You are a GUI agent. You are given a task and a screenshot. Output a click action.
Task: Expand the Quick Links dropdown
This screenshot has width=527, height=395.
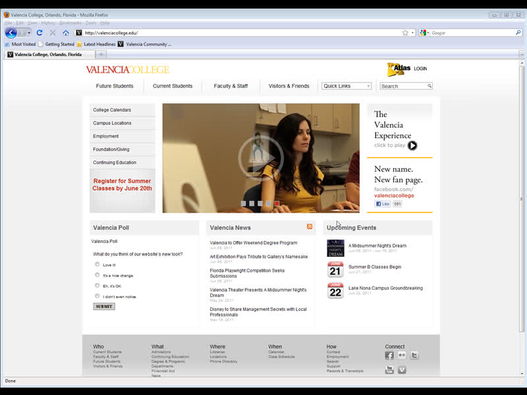tap(346, 86)
